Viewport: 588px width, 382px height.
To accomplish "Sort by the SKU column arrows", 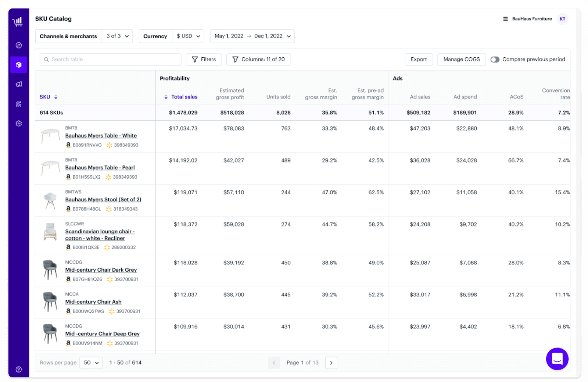I will (x=56, y=97).
